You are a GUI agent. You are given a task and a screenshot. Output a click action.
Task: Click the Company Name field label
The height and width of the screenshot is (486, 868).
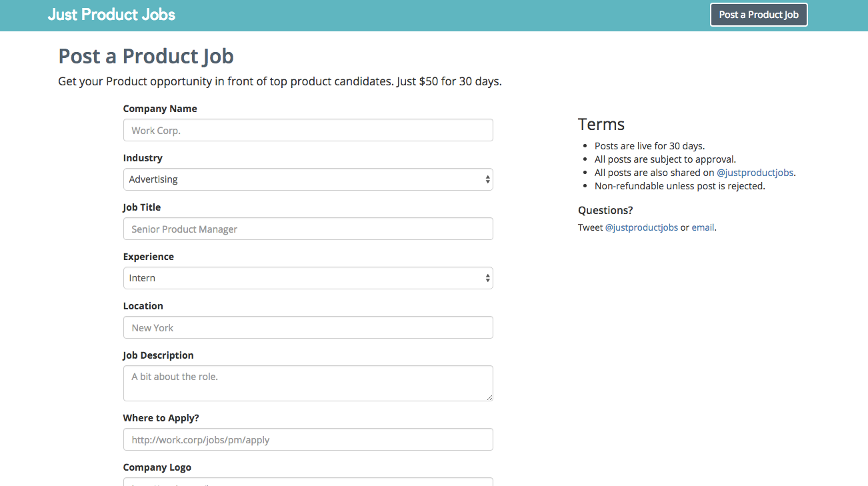160,109
